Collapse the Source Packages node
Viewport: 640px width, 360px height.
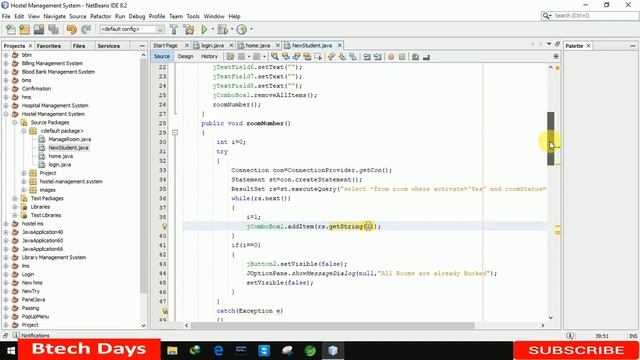pos(15,122)
